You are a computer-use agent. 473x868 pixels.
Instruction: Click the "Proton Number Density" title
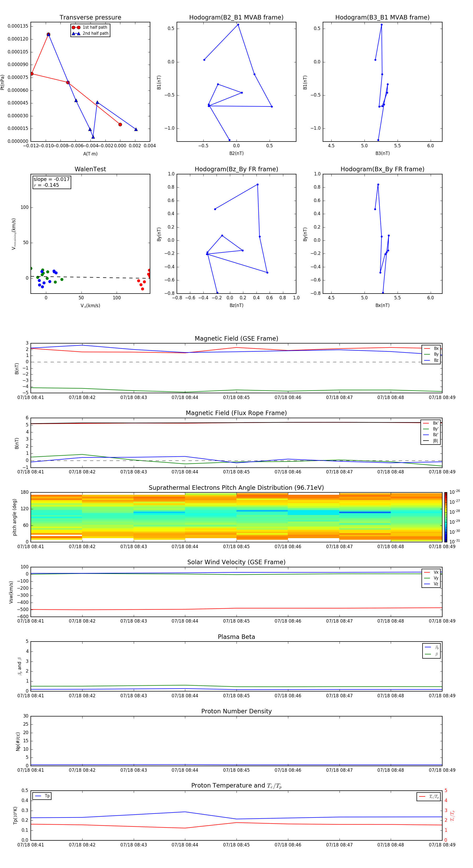click(236, 711)
